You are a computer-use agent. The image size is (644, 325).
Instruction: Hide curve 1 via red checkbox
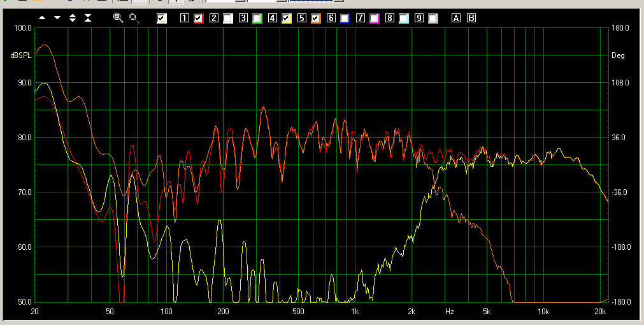198,18
